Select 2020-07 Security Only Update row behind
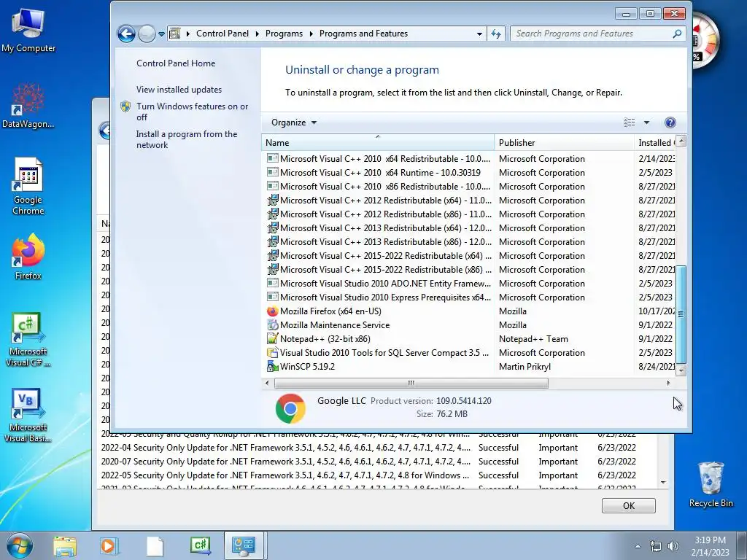The height and width of the screenshot is (560, 747). tap(376, 462)
